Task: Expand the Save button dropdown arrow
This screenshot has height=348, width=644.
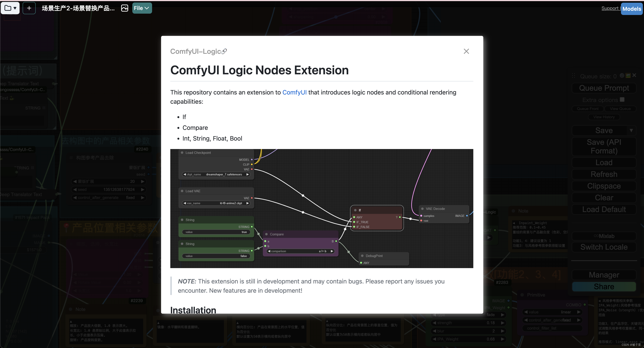Action: [x=631, y=130]
